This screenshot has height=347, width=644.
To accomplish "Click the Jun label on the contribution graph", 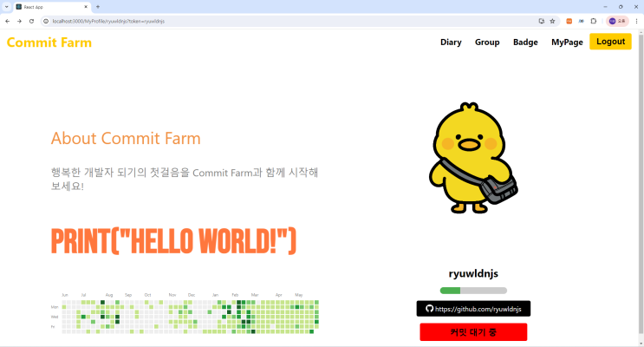I will pos(65,295).
